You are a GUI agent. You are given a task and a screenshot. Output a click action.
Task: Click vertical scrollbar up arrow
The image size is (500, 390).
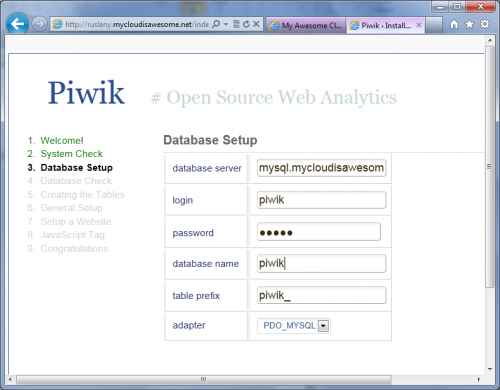tap(490, 40)
